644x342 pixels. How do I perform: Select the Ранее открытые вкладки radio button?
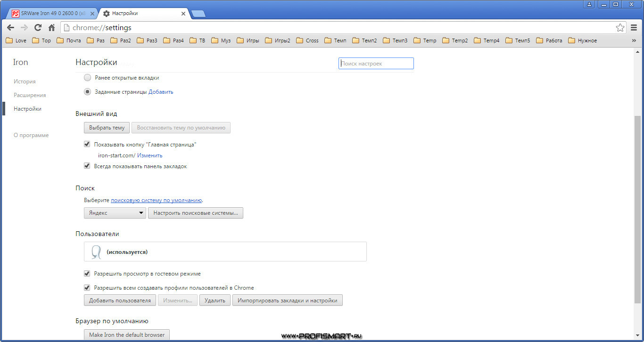tap(87, 78)
